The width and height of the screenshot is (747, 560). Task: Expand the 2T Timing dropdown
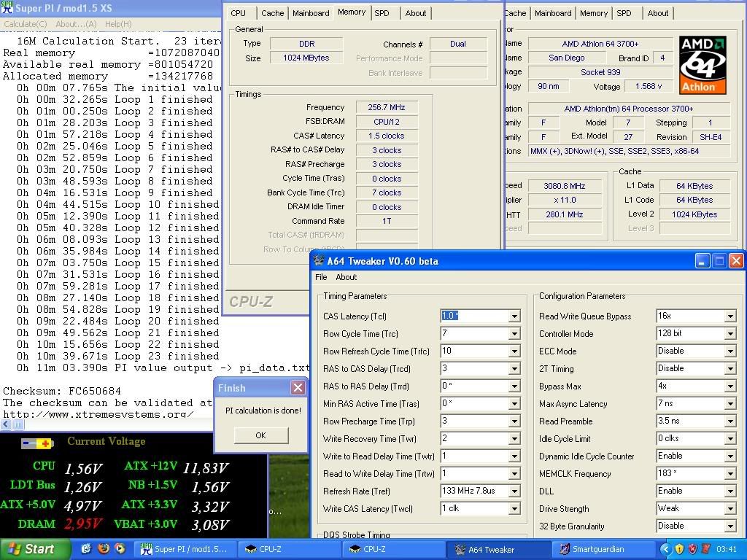pyautogui.click(x=730, y=368)
